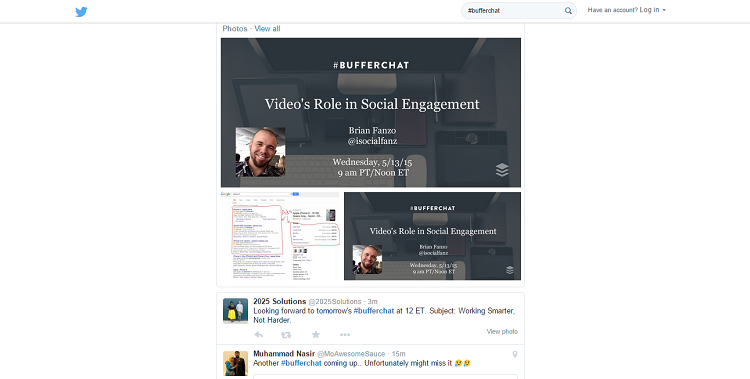Click the location pin on Muhammad Nasir tweet
The width and height of the screenshot is (750, 379).
pos(515,354)
